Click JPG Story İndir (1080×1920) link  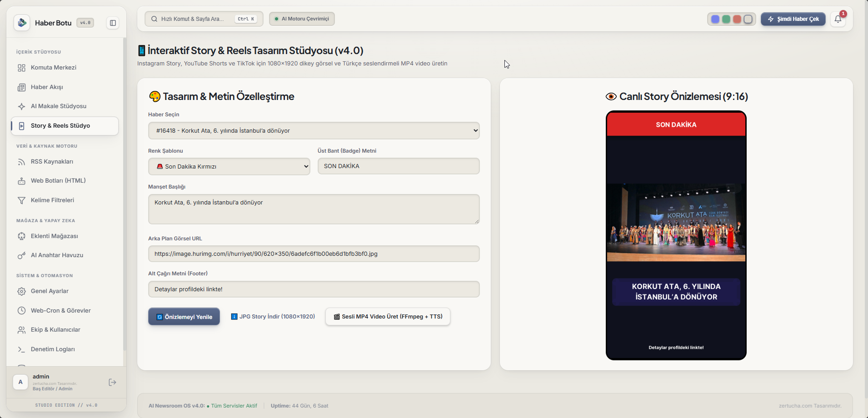(273, 317)
